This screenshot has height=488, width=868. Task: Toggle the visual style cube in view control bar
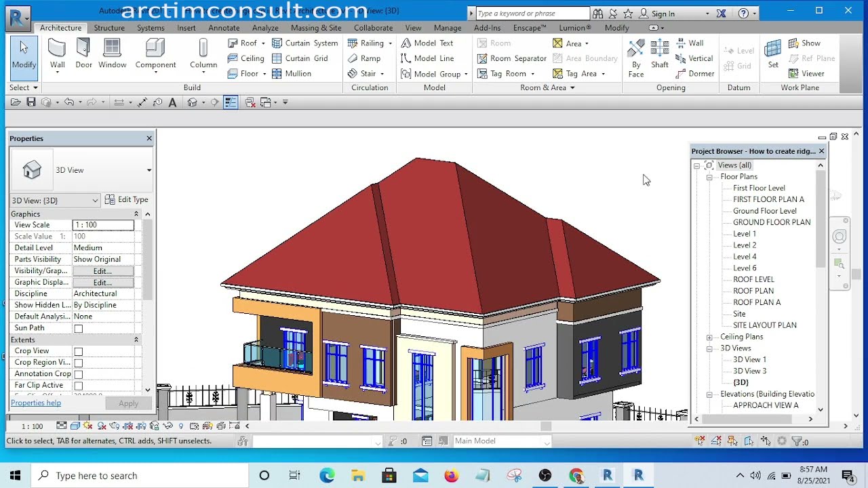pyautogui.click(x=75, y=426)
